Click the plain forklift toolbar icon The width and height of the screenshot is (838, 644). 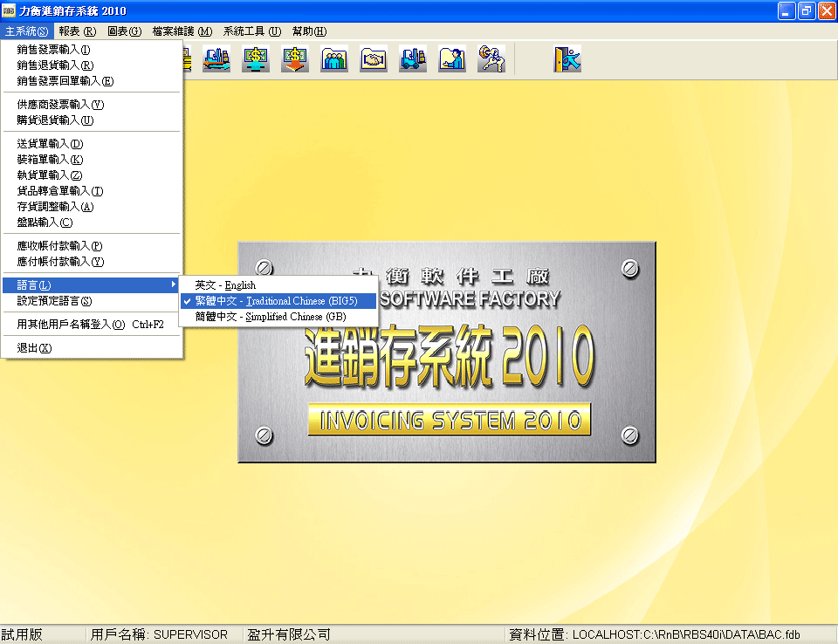click(x=413, y=58)
